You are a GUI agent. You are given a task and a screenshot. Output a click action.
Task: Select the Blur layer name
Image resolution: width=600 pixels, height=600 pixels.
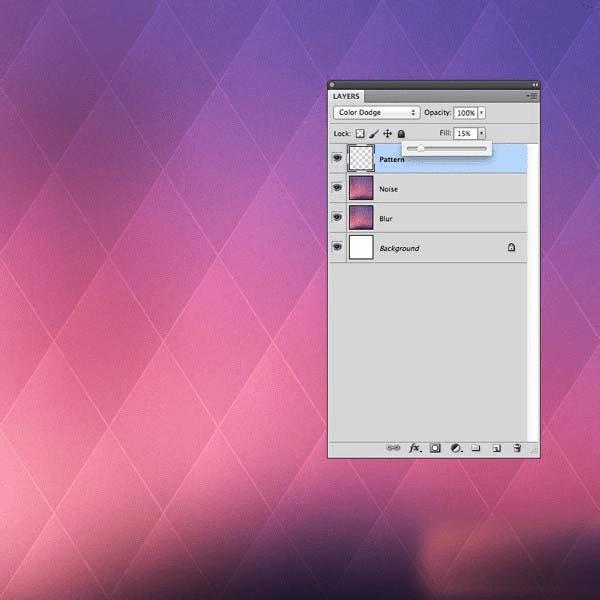tap(386, 218)
